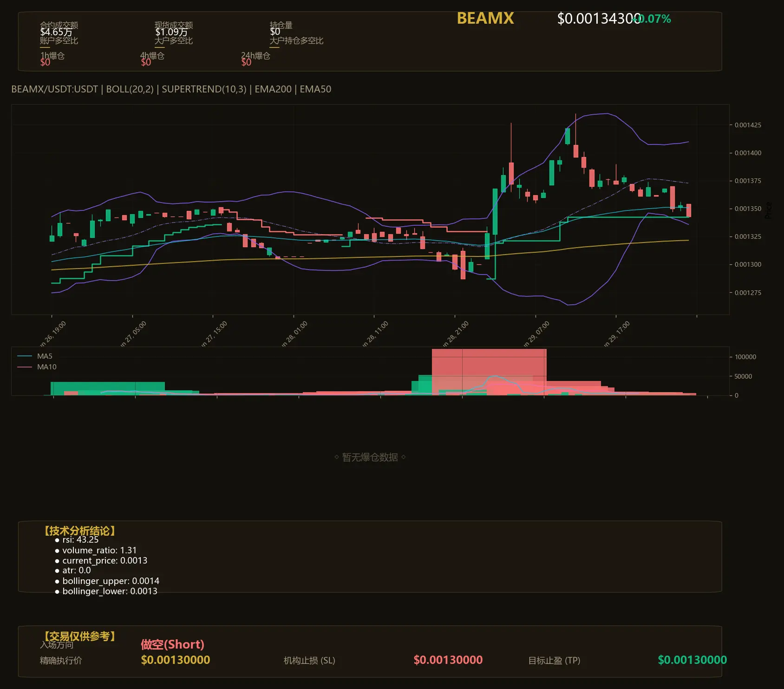Click the 29, 17:00 time axis label
The width and height of the screenshot is (784, 689).
617,334
